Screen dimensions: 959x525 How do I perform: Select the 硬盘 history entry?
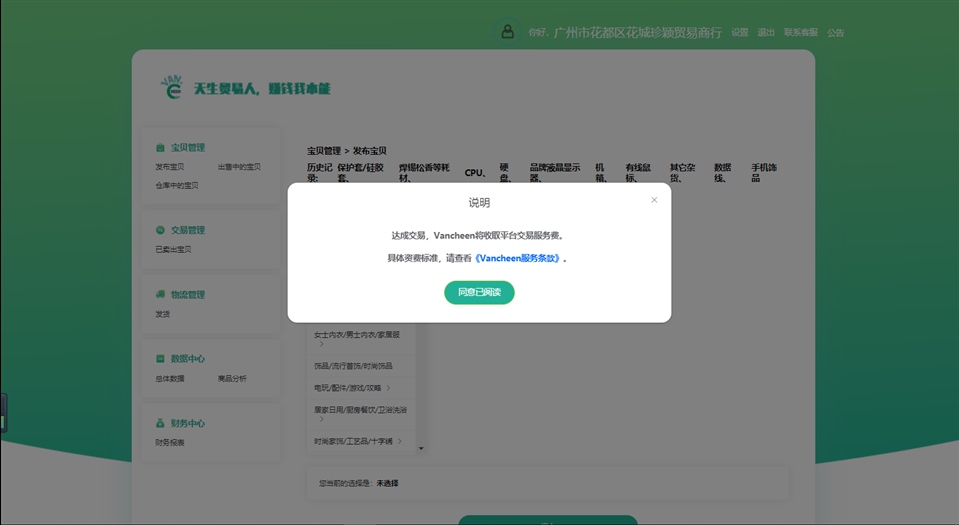click(x=505, y=173)
